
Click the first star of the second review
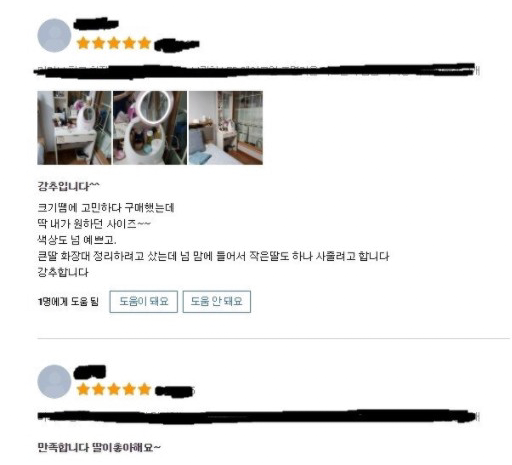coord(83,389)
